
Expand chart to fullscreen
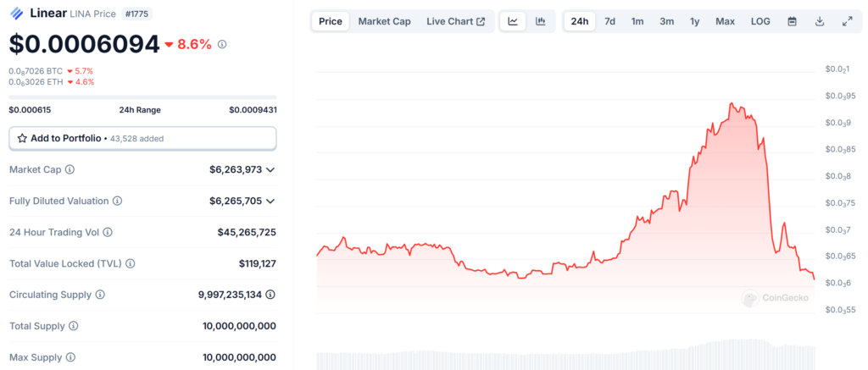(x=847, y=21)
